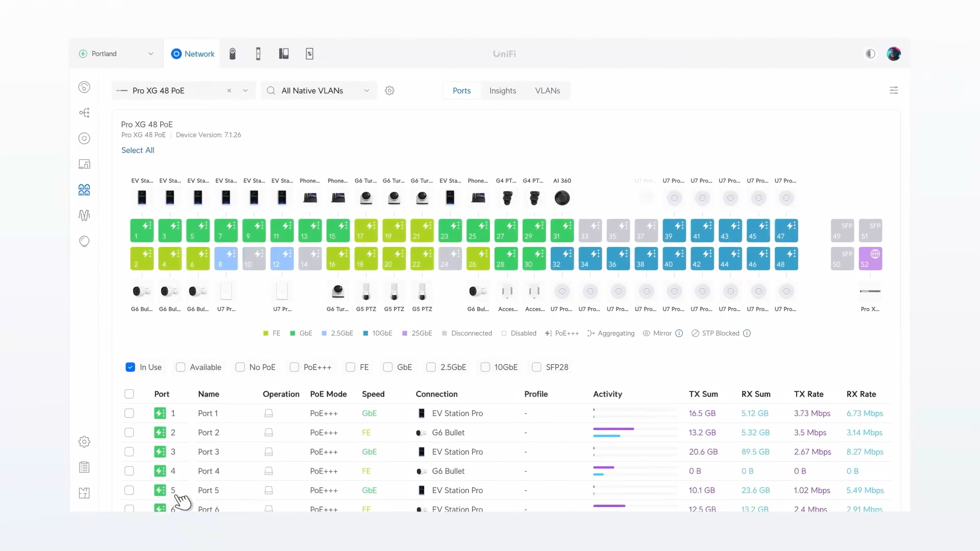Image resolution: width=980 pixels, height=551 pixels.
Task: Click the Select All link
Action: coord(137,150)
